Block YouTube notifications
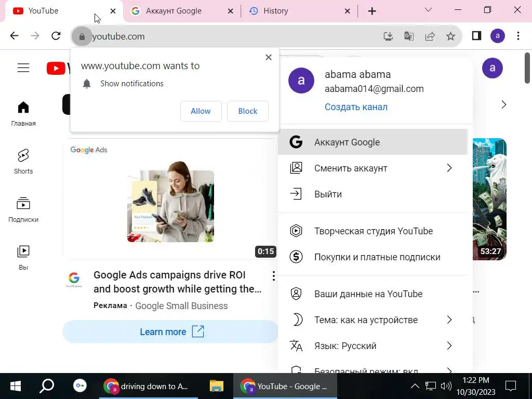Image resolution: width=532 pixels, height=399 pixels. pos(248,111)
